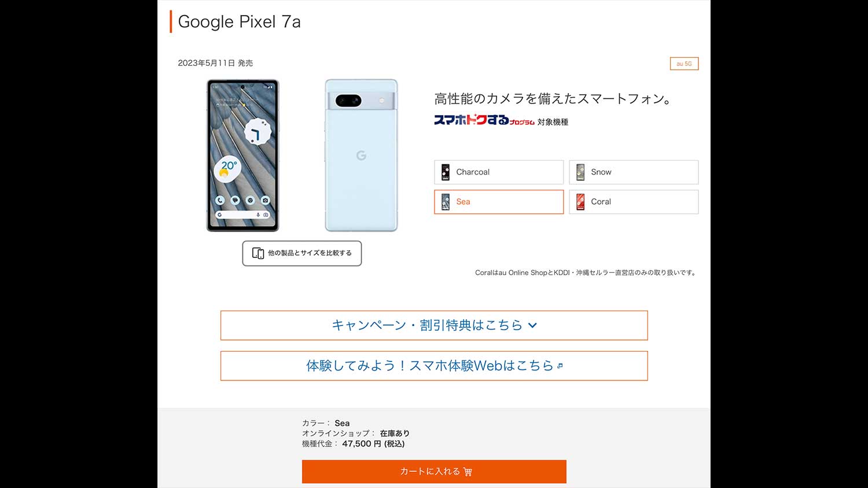This screenshot has height=488, width=868.
Task: Click the スマホトクする program logo
Action: coord(484,120)
